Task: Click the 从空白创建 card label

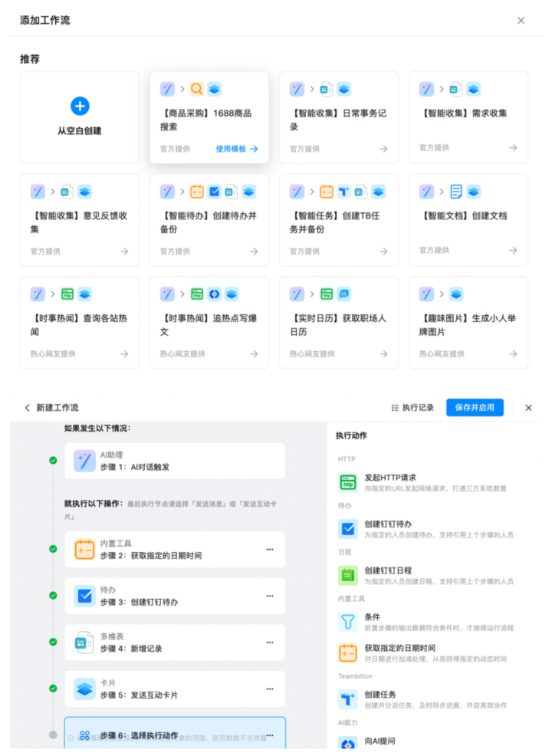Action: click(x=80, y=130)
